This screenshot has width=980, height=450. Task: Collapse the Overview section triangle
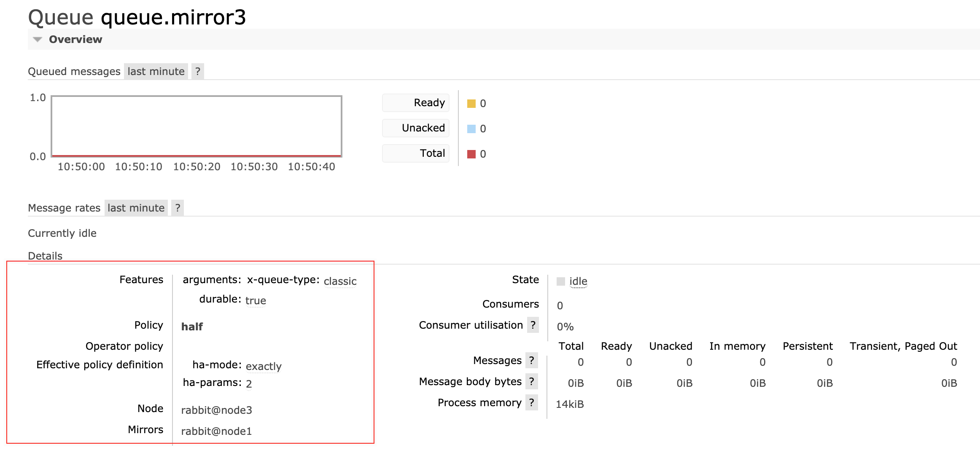tap(38, 40)
